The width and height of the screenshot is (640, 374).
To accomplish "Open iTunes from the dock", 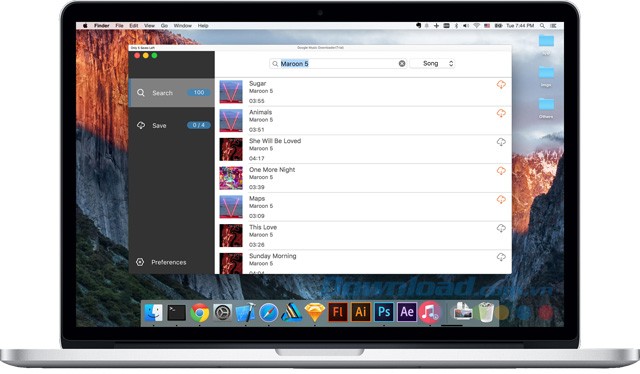I will coord(430,312).
